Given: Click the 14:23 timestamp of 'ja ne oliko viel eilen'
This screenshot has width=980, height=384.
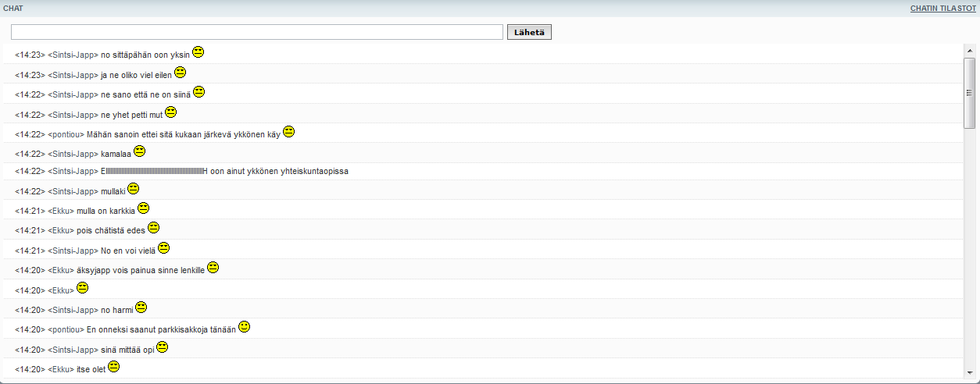Looking at the screenshot, I should [30, 76].
